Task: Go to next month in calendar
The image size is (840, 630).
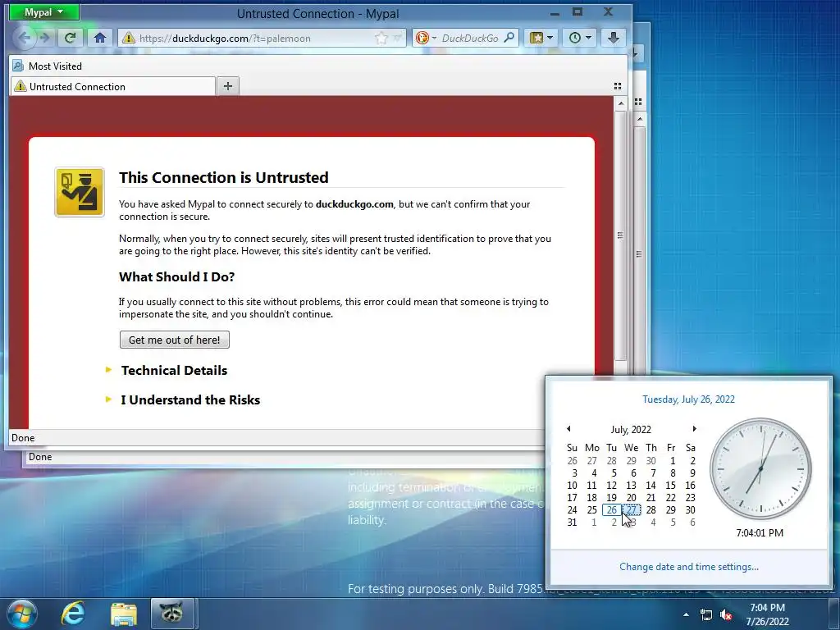Action: click(694, 428)
